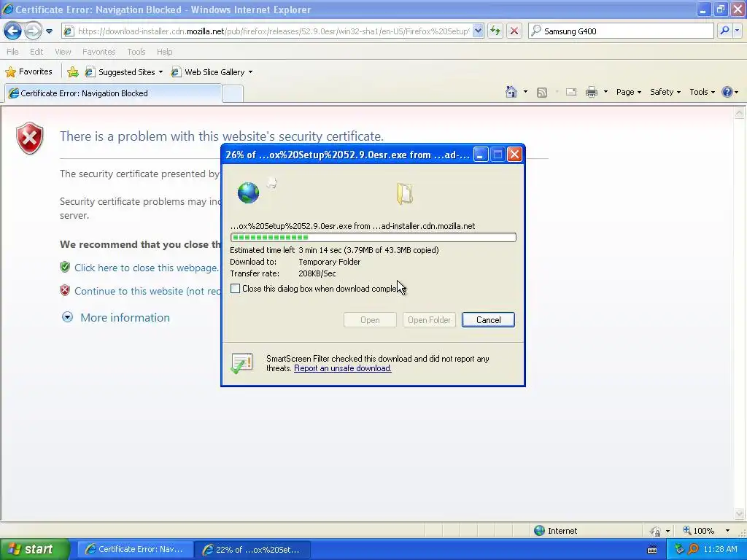Click the disabled Open button
Image resolution: width=747 pixels, height=560 pixels.
370,320
